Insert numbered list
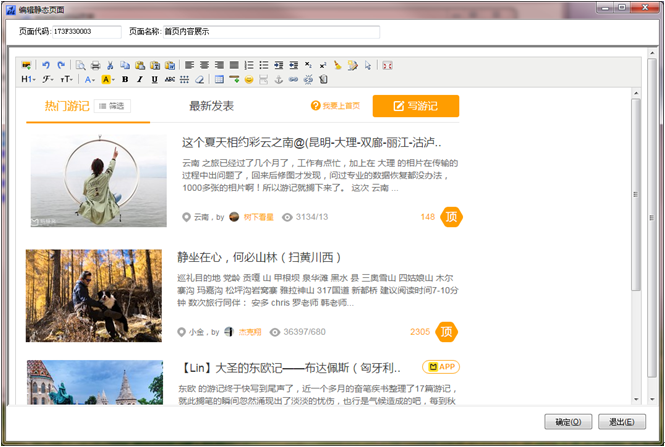 [x=249, y=65]
